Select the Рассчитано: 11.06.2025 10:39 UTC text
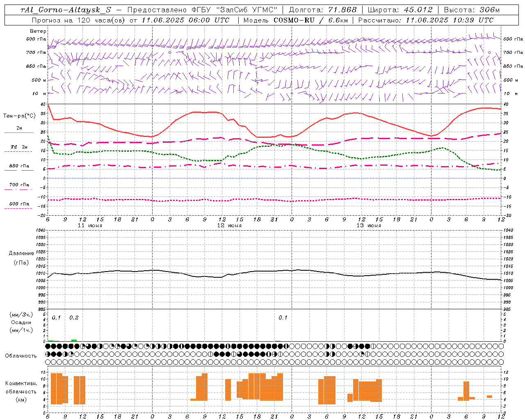Image resolution: width=525 pixels, height=420 pixels. coord(426,20)
